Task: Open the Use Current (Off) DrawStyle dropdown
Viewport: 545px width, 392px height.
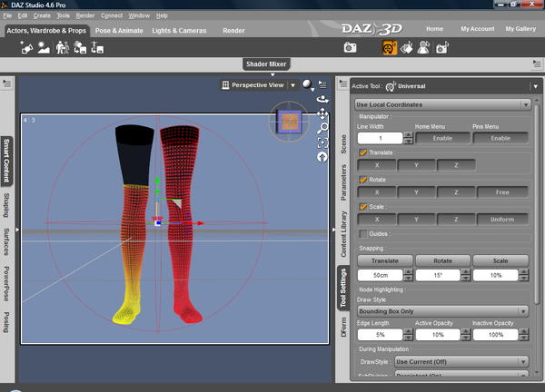Action: click(461, 362)
